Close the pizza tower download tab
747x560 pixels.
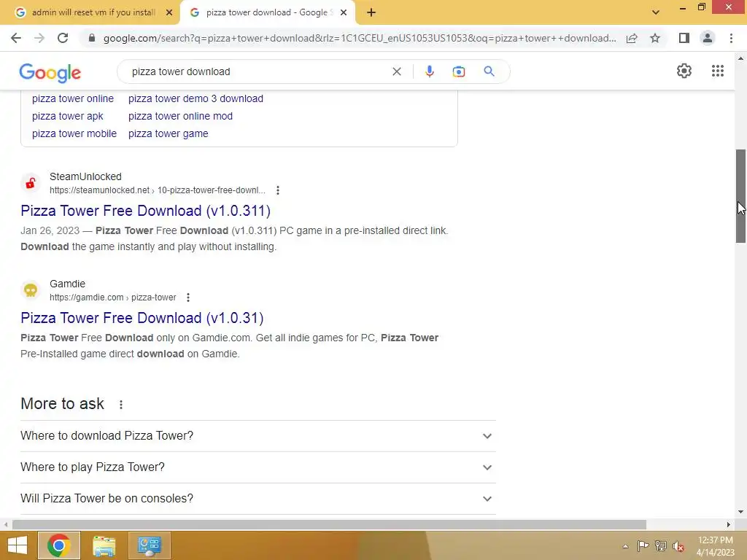pos(344,12)
